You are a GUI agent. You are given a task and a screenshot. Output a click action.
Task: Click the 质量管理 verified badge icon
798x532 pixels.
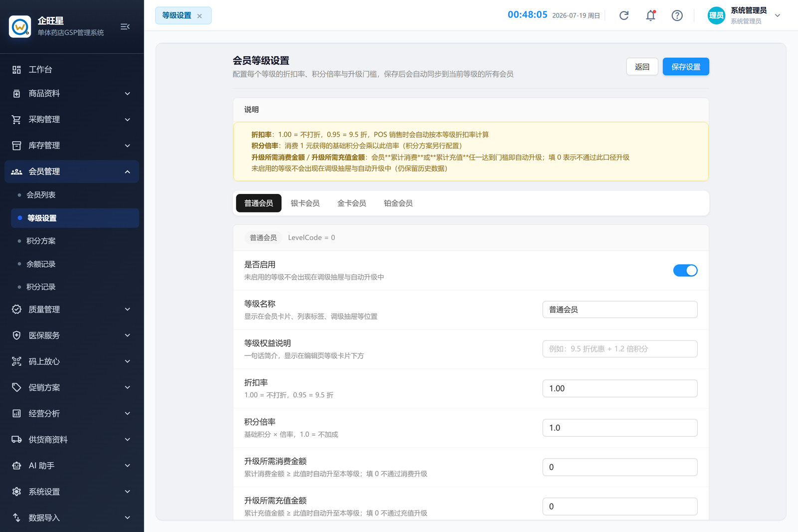tap(16, 309)
